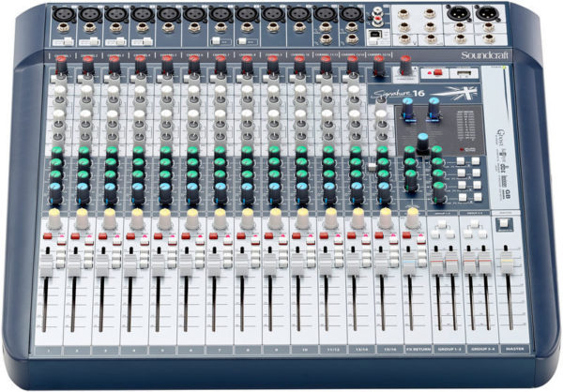Toggle the channel 1 switch below its input jack
This screenshot has width=563, height=392.
click(68, 41)
